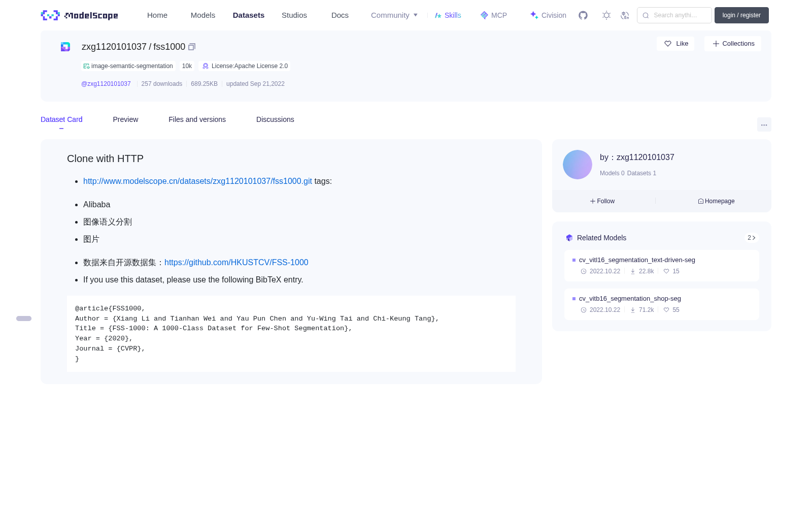Click the Skills nav item

coord(448,15)
